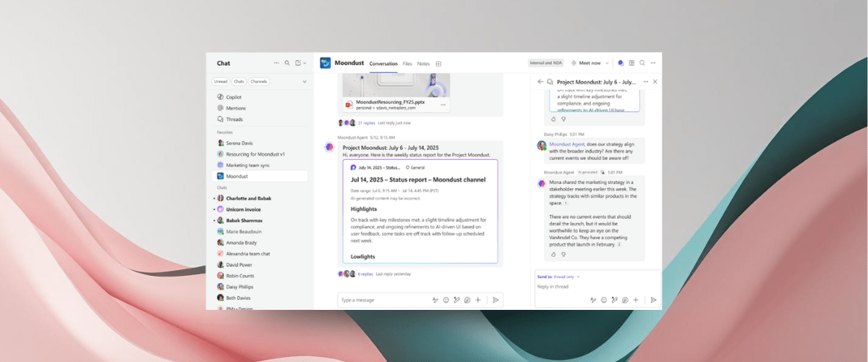Toggle the Channels filter chip
Image resolution: width=868 pixels, height=362 pixels.
pyautogui.click(x=258, y=82)
